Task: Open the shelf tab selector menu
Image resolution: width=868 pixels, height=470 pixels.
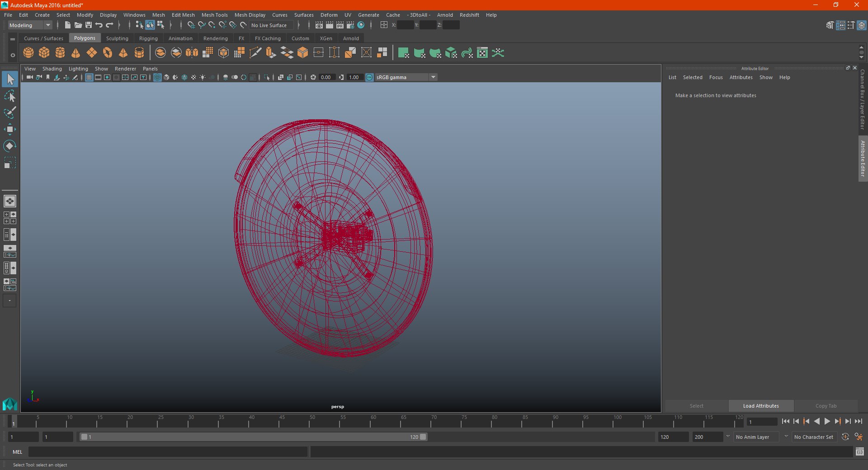Action: point(13,39)
